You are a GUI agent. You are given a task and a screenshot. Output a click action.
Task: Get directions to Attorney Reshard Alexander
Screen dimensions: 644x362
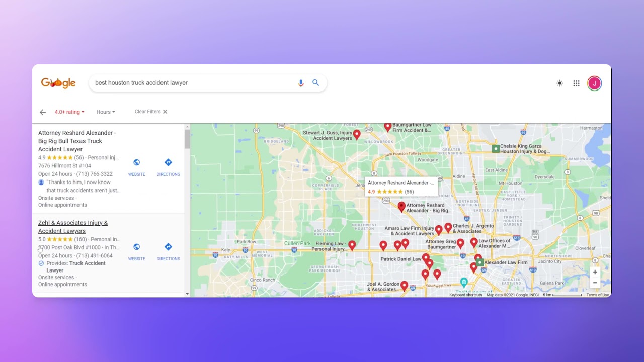point(168,167)
